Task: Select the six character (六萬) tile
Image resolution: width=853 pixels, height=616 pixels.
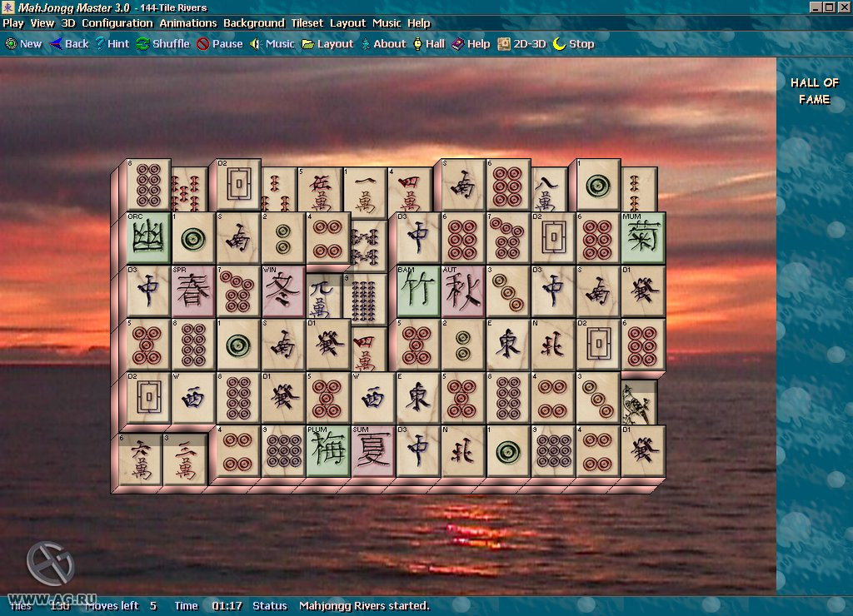Action: tap(140, 459)
